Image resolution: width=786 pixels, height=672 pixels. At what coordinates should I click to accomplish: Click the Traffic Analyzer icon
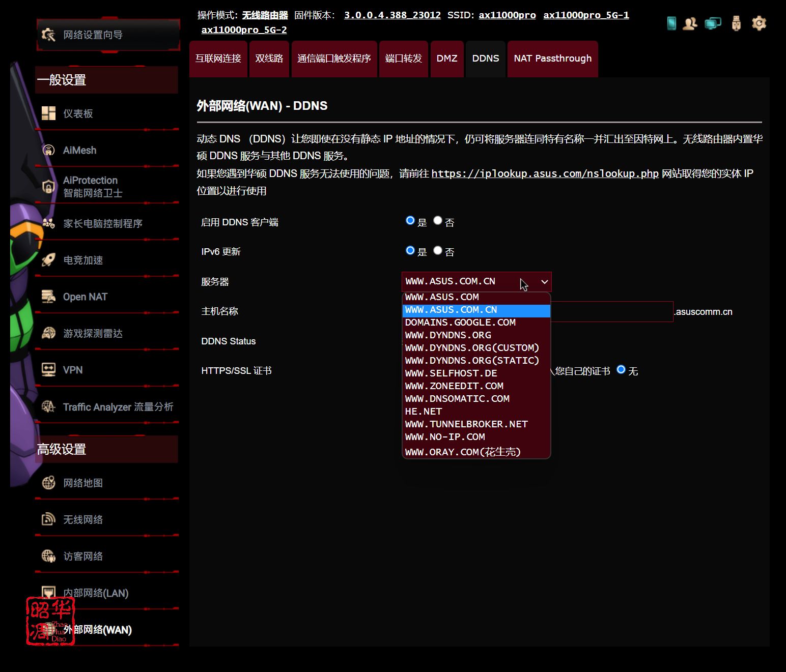(48, 406)
